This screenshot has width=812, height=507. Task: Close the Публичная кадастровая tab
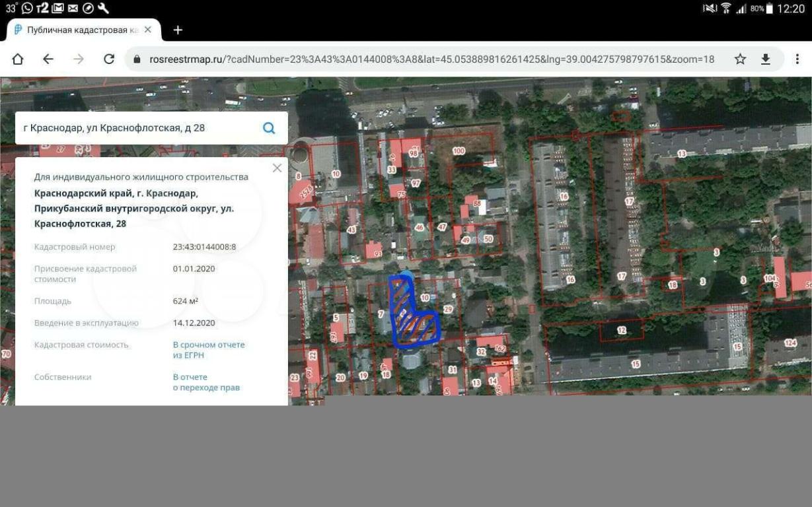click(148, 30)
